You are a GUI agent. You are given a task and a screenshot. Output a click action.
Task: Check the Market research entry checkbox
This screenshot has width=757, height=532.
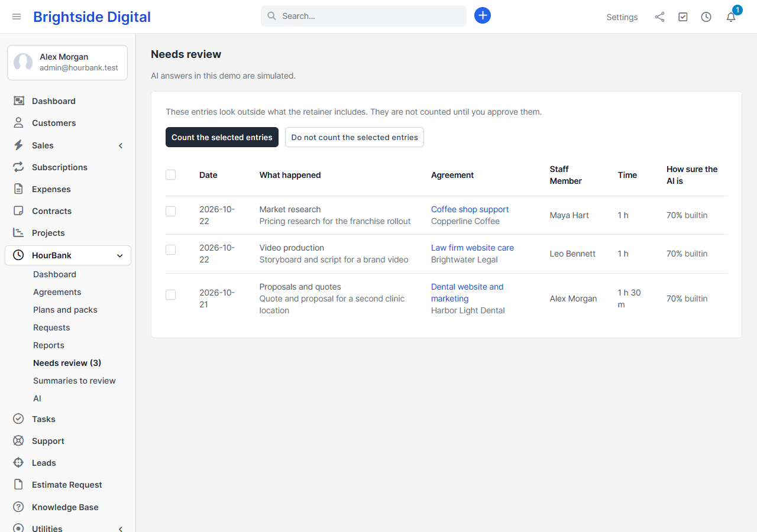coord(171,211)
